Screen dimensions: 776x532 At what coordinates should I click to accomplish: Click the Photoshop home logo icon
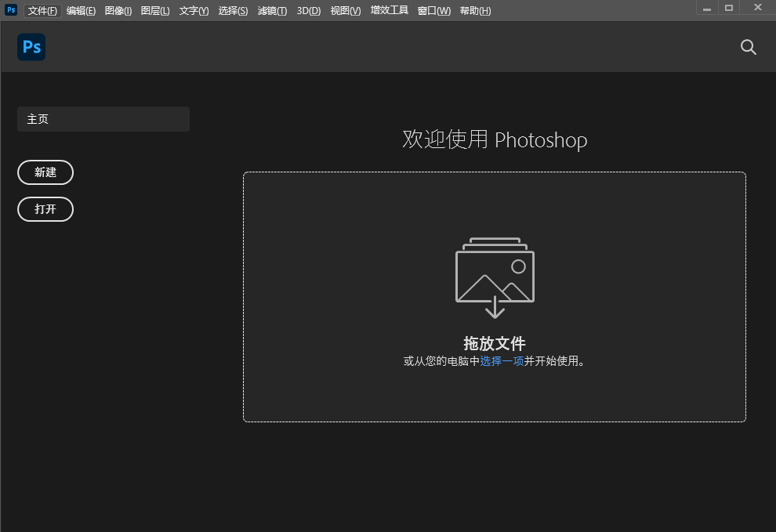coord(31,47)
